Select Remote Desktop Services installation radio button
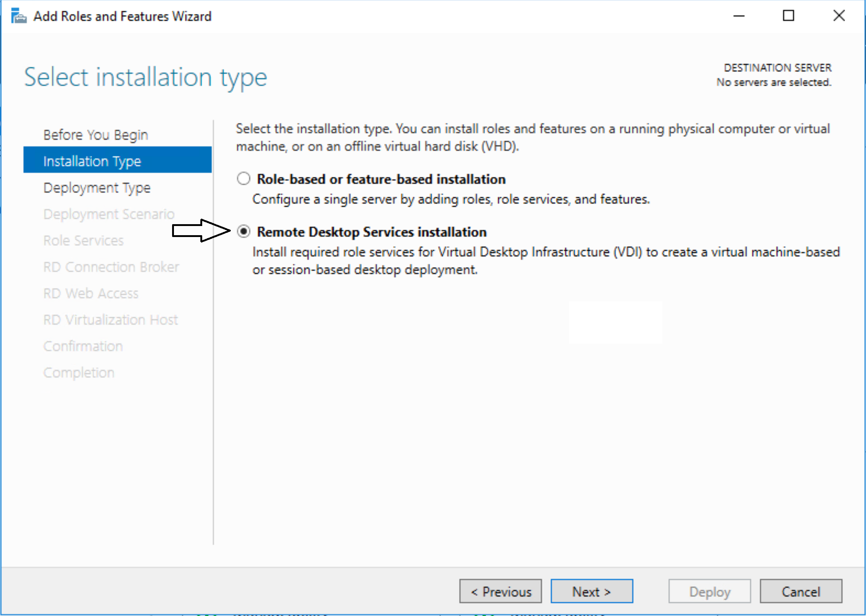The height and width of the screenshot is (616, 866). point(244,232)
